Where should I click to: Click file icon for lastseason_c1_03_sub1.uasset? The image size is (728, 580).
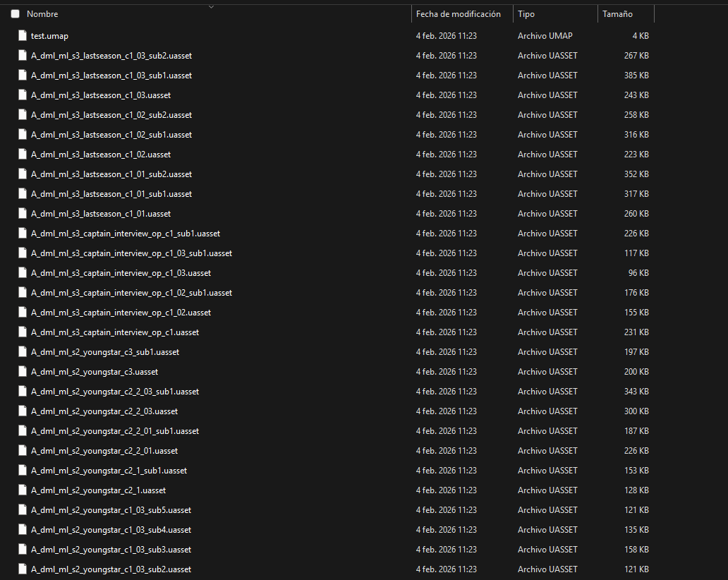(x=23, y=75)
